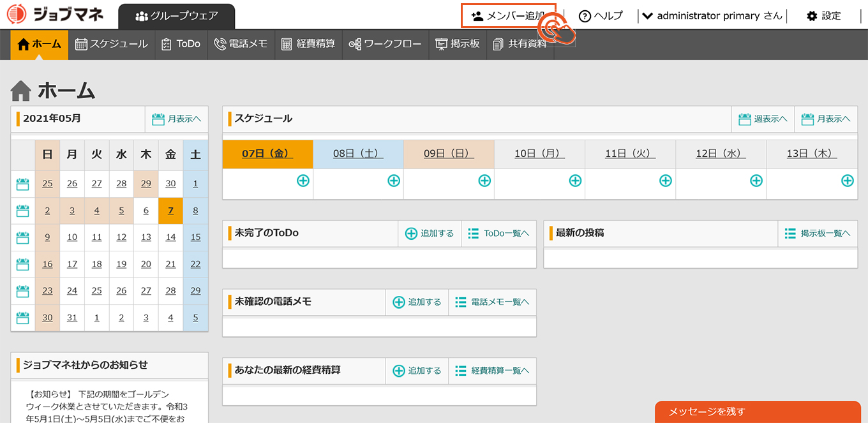This screenshot has width=868, height=423.
Task: Click 月表示へ in the スケジュール panel
Action: [x=826, y=119]
